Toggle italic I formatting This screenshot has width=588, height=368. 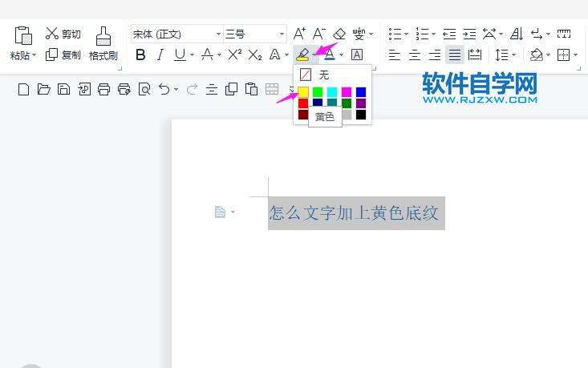pos(160,55)
